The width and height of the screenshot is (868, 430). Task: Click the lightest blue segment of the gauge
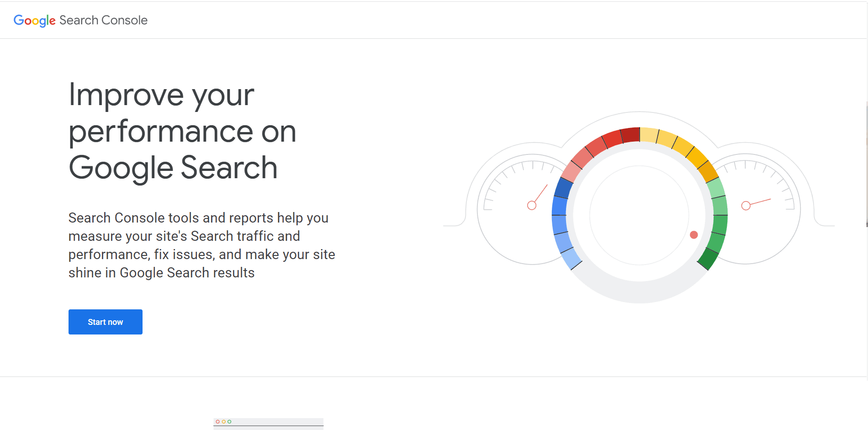572,259
